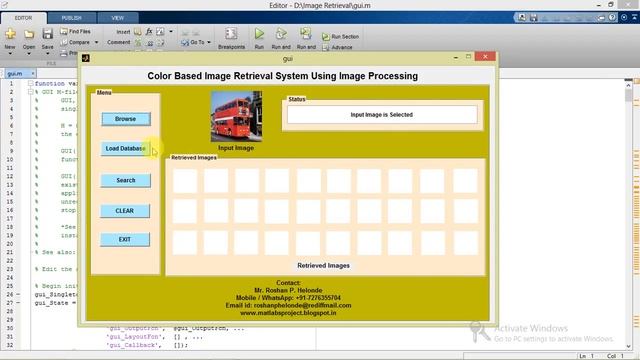Click the Load Database button

pos(126,149)
